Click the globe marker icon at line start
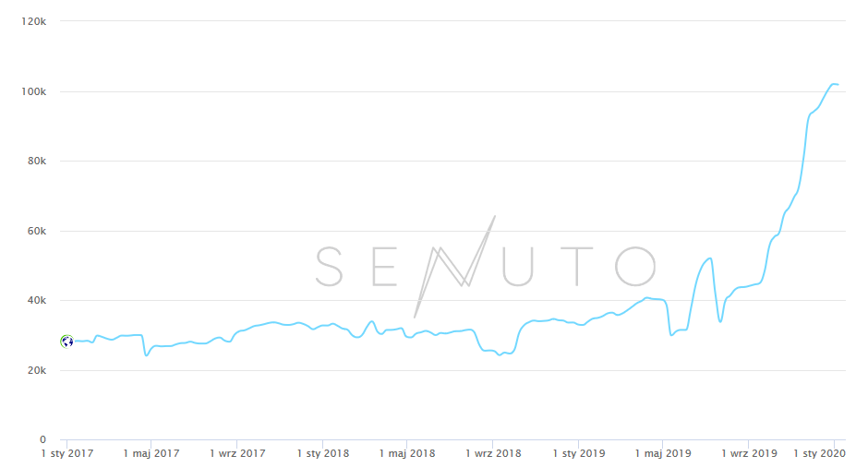Viewport: 868px width, 468px height. pos(66,342)
